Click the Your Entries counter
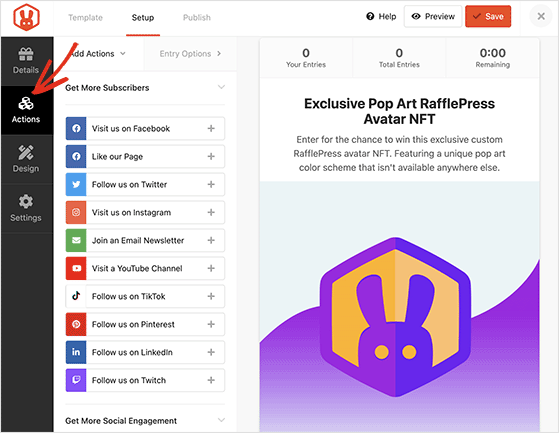This screenshot has width=559, height=433. point(306,58)
